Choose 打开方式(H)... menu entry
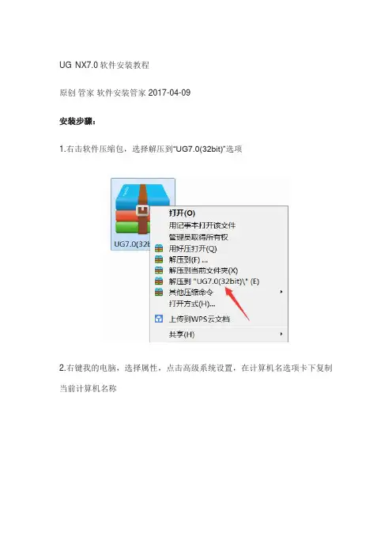Image resolution: width=392 pixels, height=555 pixels. [x=192, y=304]
